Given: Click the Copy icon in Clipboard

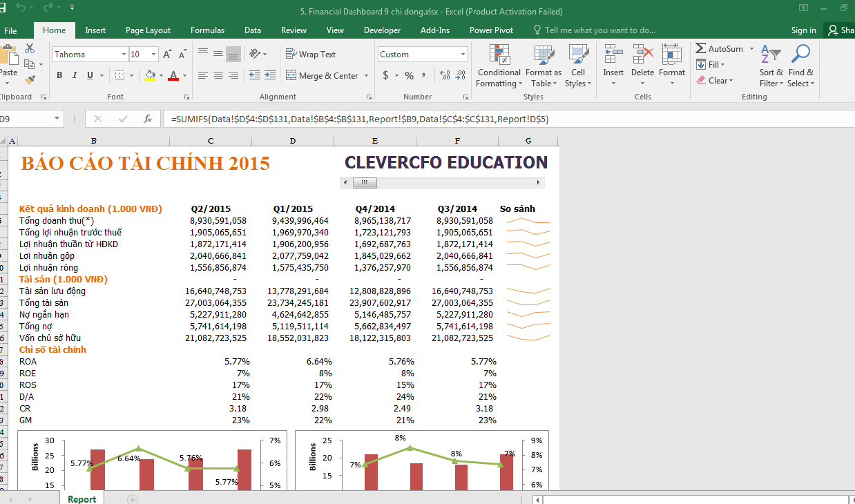Looking at the screenshot, I should 30,64.
